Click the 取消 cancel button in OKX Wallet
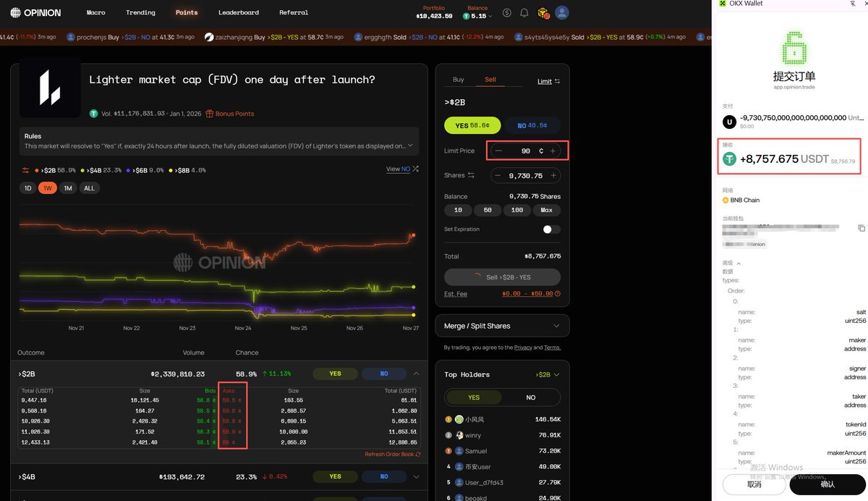This screenshot has height=501, width=868. click(x=754, y=484)
